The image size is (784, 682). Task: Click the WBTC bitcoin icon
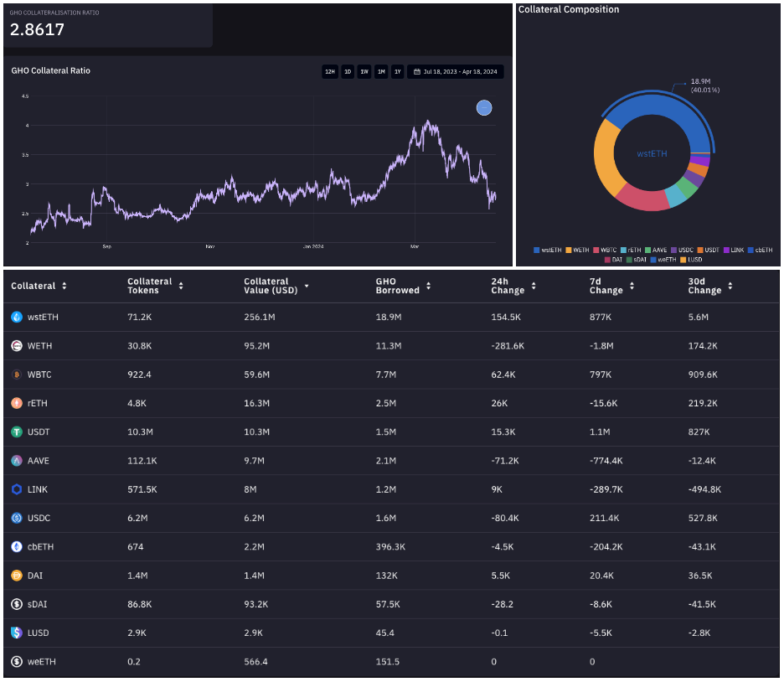pos(17,375)
